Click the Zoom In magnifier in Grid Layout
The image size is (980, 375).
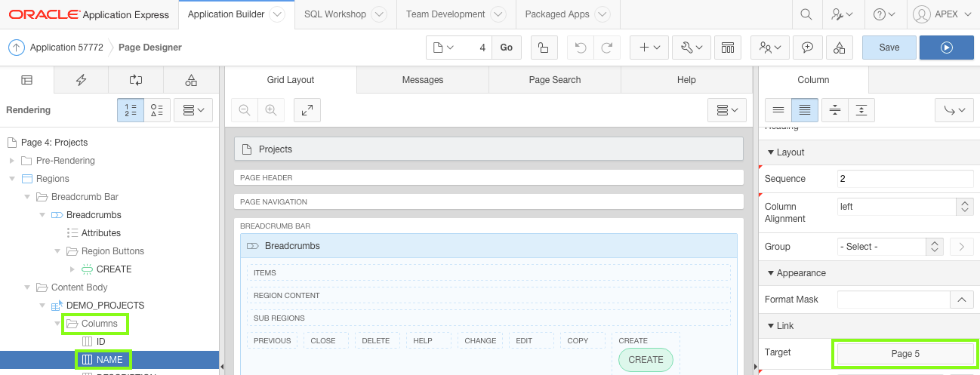[x=270, y=110]
